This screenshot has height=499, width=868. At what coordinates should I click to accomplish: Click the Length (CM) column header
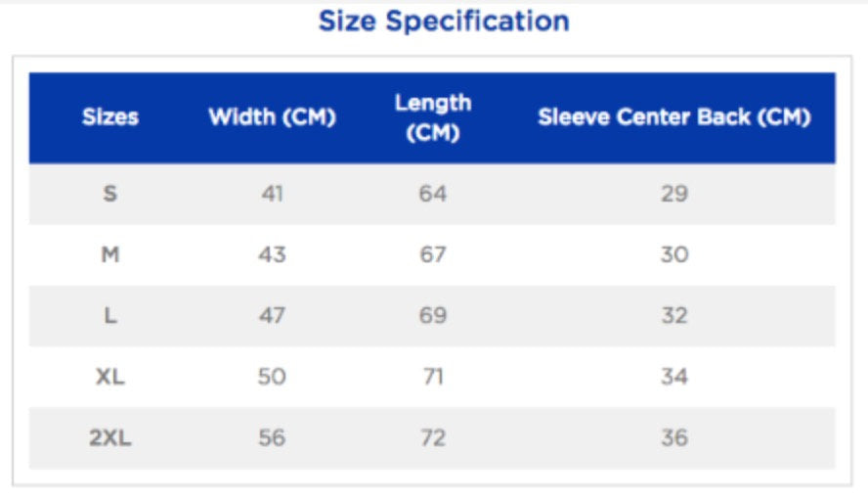[432, 117]
